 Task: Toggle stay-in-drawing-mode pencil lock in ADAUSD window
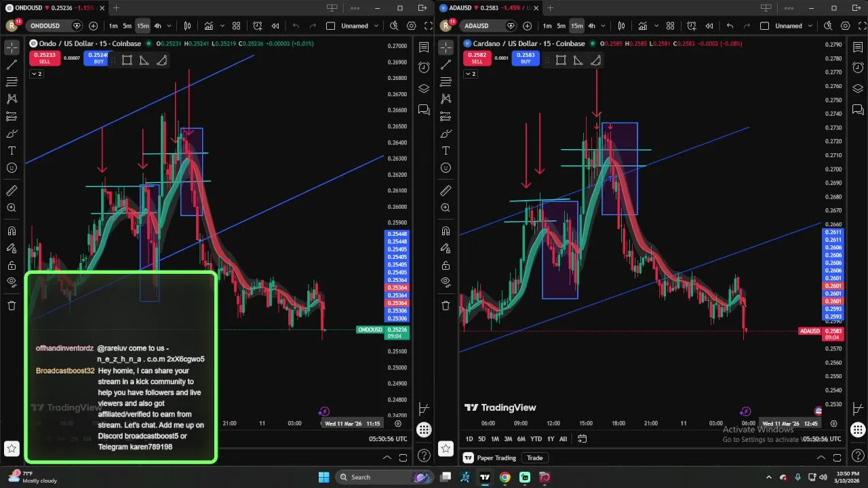[446, 248]
